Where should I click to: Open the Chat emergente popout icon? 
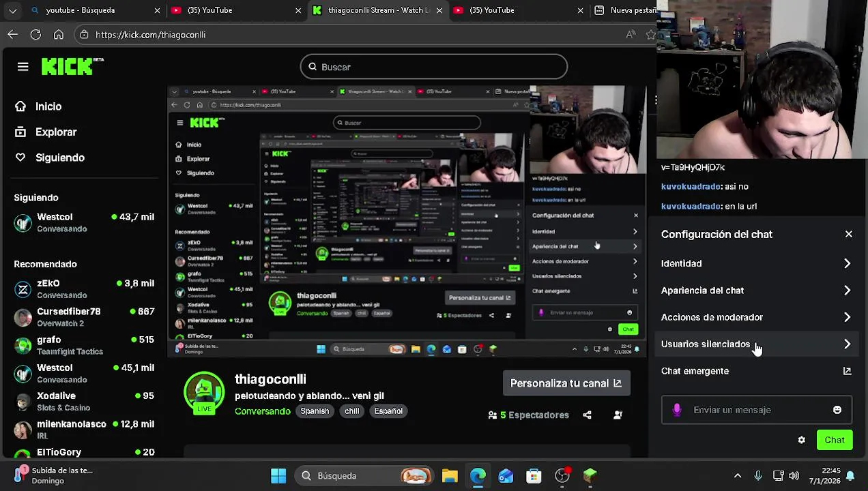pos(847,371)
